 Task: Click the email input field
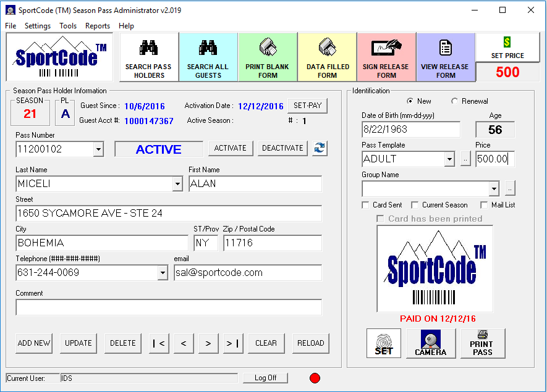tap(248, 272)
